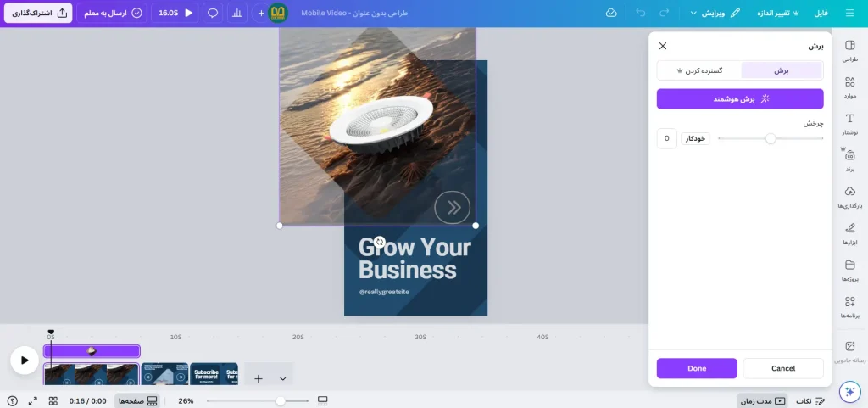
Task: Open the team avatar icon
Action: point(278,13)
